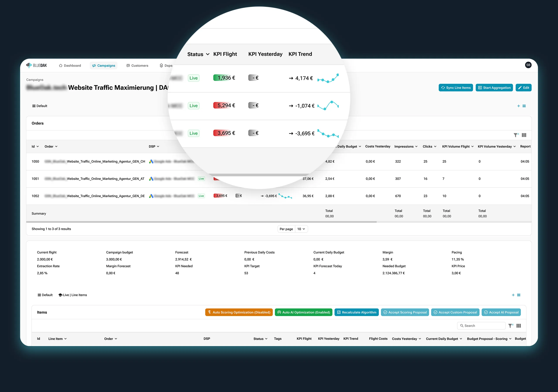Open the Orders column selector icon
The width and height of the screenshot is (558, 392).
[524, 135]
